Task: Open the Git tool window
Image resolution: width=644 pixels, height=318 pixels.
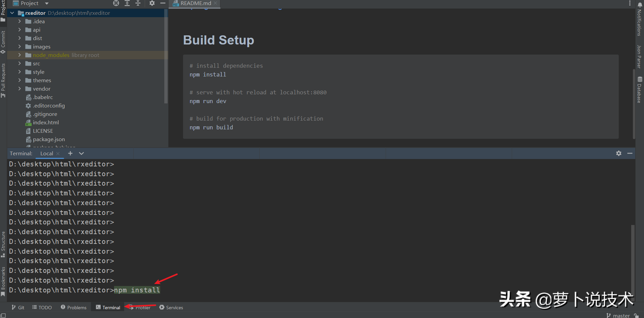Action: 18,307
